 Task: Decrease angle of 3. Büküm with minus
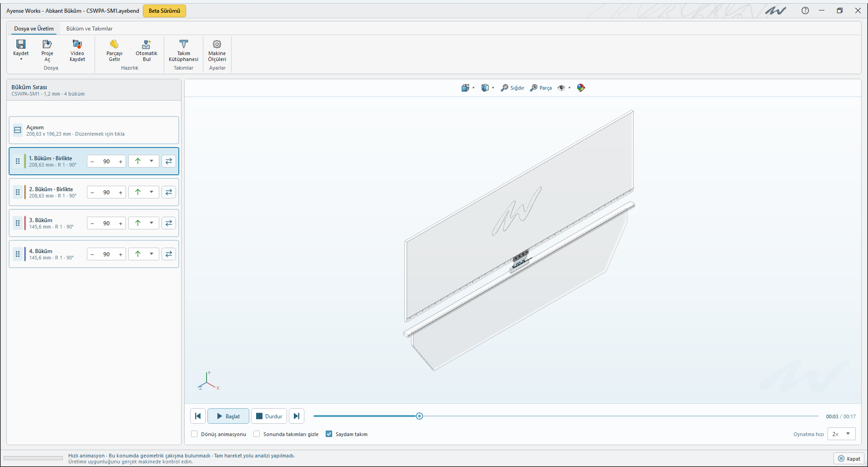tap(92, 223)
